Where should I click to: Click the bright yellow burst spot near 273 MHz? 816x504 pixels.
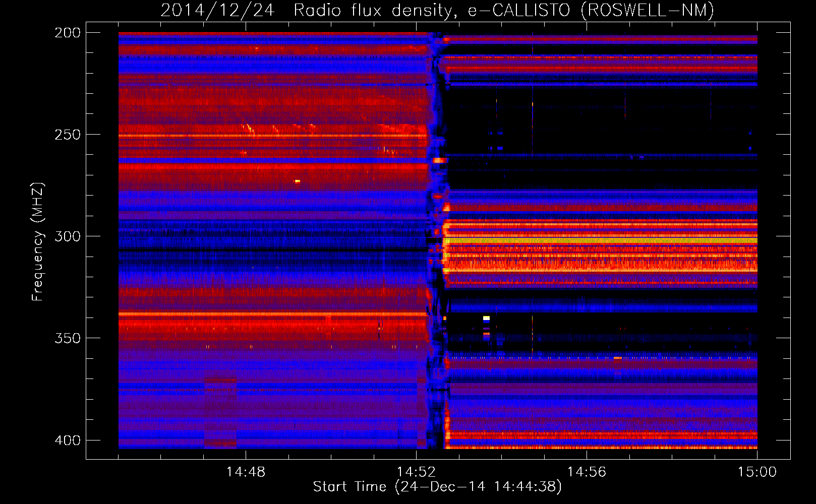(297, 181)
